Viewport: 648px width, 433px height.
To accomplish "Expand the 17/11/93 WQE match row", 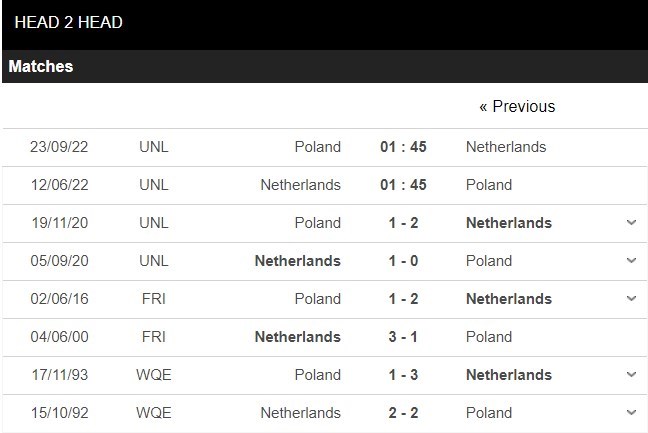I will 631,375.
